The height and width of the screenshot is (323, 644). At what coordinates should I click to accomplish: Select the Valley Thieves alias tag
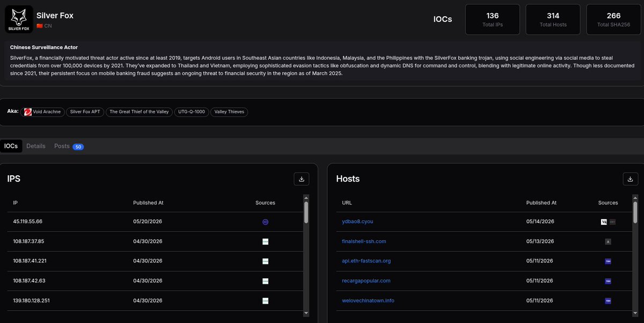[x=229, y=112]
